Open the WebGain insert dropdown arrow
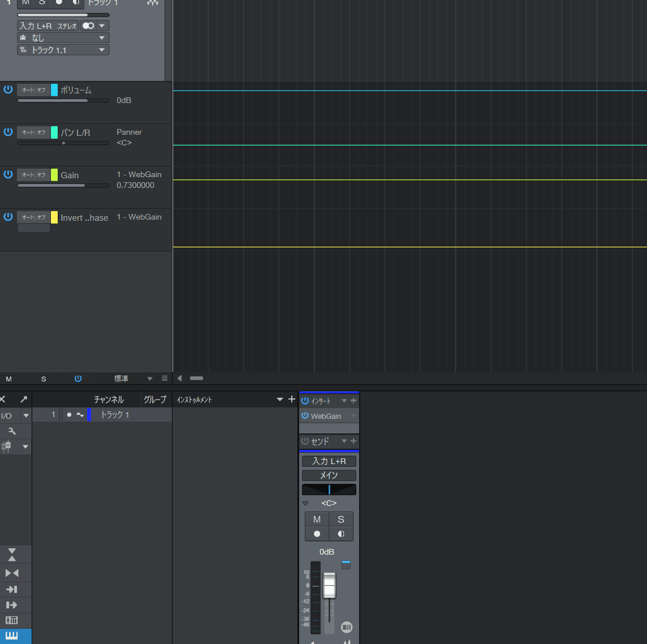Viewport: 647px width, 644px height. tap(353, 416)
